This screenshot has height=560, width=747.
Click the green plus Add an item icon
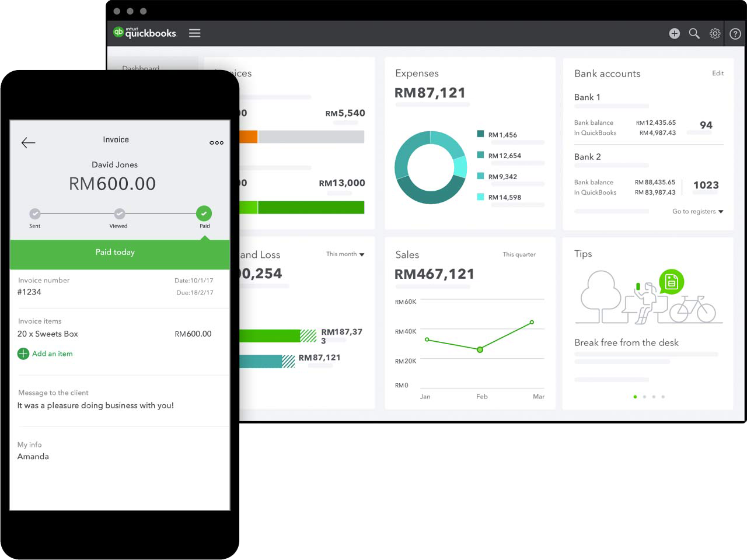23,353
